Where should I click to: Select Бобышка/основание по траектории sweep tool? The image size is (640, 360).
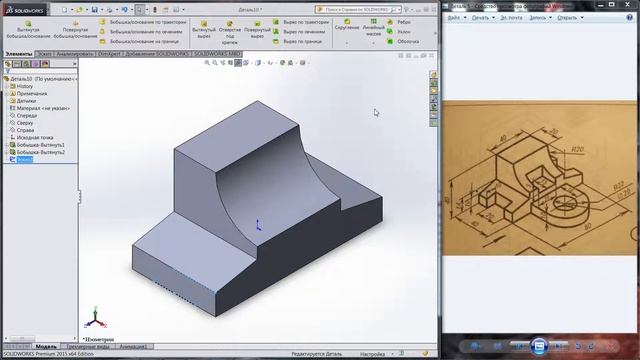coord(143,22)
